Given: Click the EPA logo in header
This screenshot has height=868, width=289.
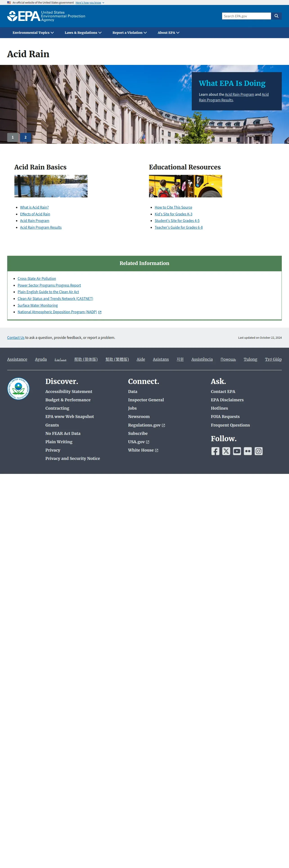Looking at the screenshot, I should coord(46,16).
